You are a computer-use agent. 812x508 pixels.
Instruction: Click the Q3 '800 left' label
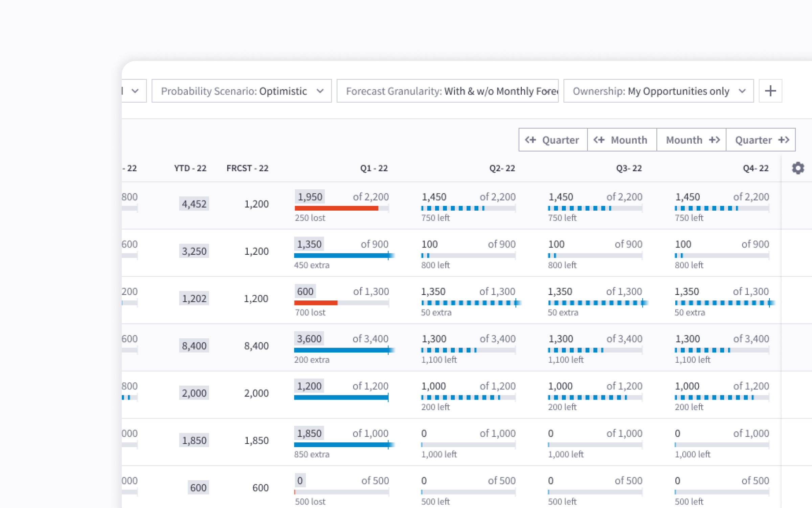[x=562, y=265]
